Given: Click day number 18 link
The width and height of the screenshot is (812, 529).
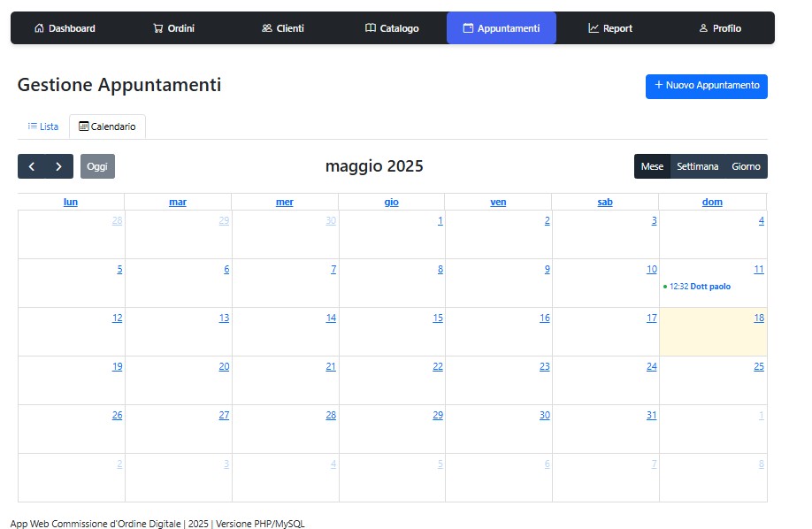Looking at the screenshot, I should coord(758,318).
